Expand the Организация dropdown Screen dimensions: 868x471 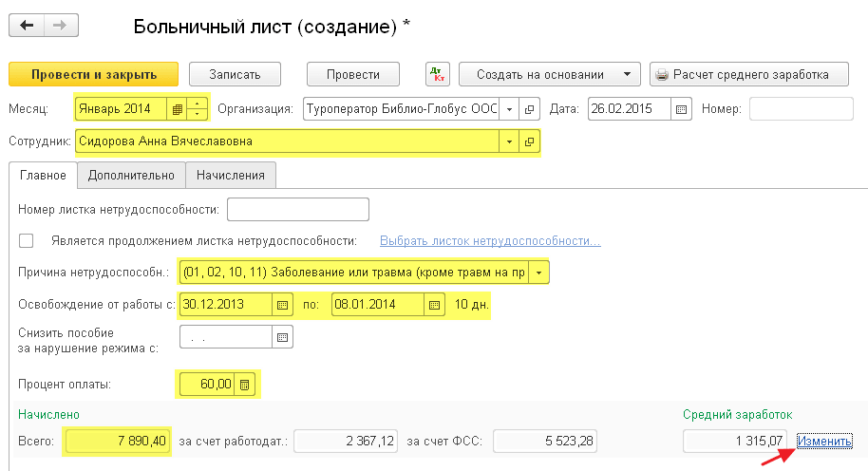pyautogui.click(x=510, y=109)
